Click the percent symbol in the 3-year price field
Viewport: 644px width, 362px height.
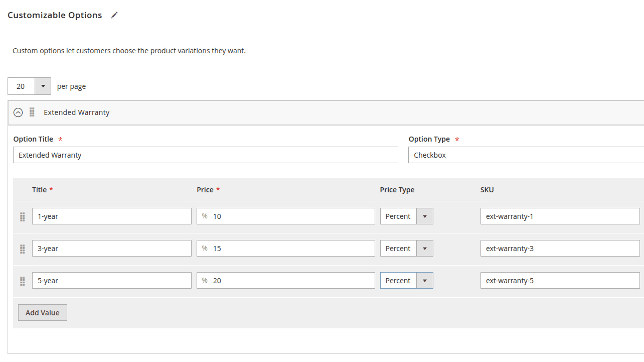204,248
